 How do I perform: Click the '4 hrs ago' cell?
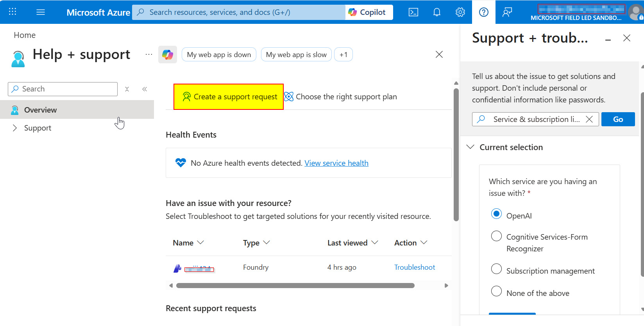(342, 267)
